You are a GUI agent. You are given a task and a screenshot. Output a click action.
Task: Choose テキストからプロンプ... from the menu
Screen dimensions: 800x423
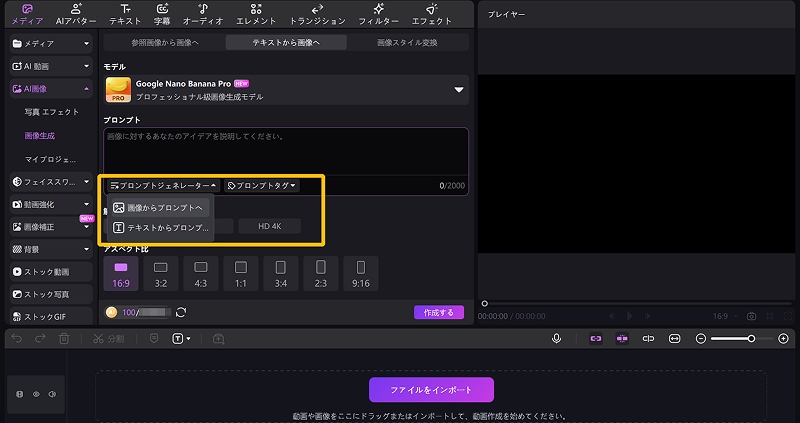pos(160,228)
